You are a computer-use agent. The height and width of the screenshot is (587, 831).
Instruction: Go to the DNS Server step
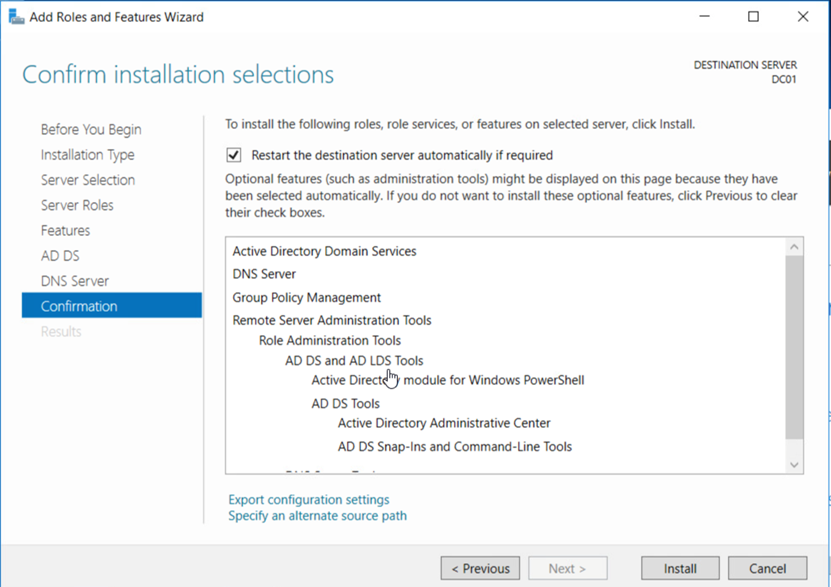(x=75, y=281)
